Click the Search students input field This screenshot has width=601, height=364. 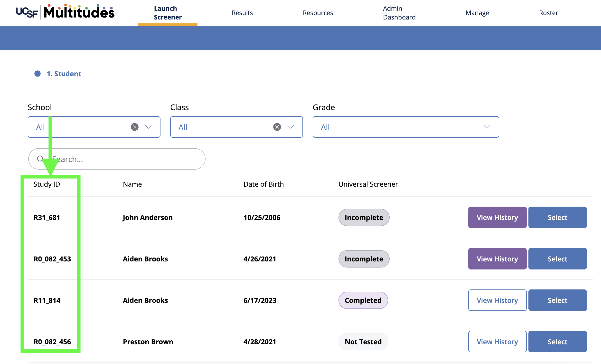(x=127, y=159)
